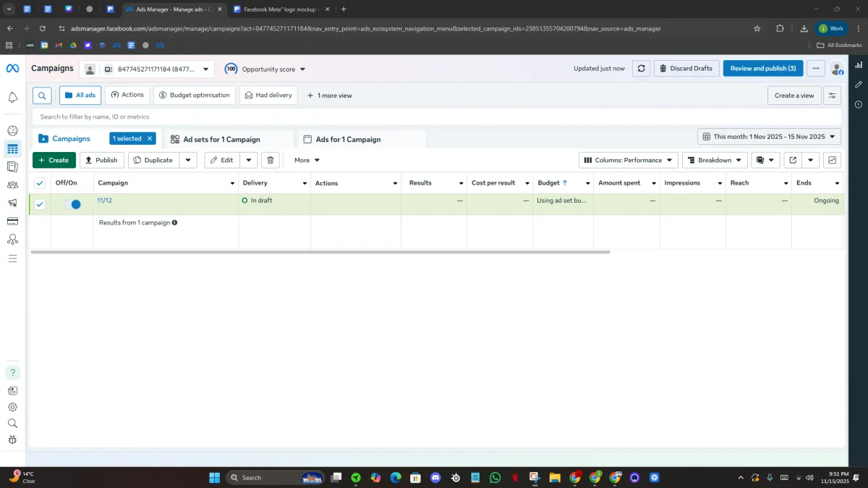Click the info icon beside Results from 1 campaign
The width and height of the screenshot is (868, 488).
[x=175, y=223]
